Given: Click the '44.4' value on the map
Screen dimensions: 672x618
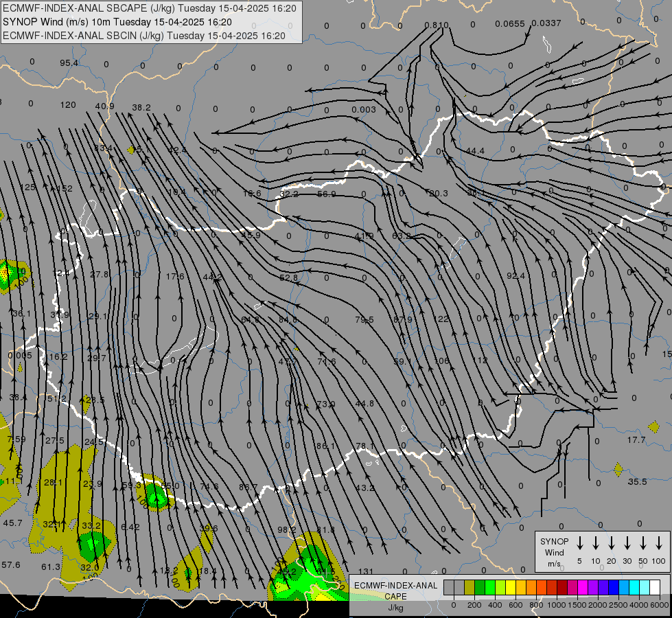Looking at the screenshot, I should pos(475,150).
